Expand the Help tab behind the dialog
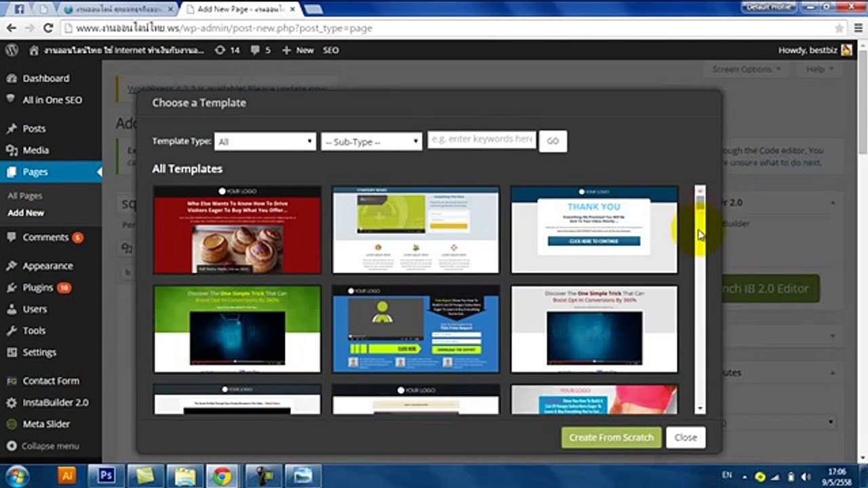868x488 pixels. 819,69
